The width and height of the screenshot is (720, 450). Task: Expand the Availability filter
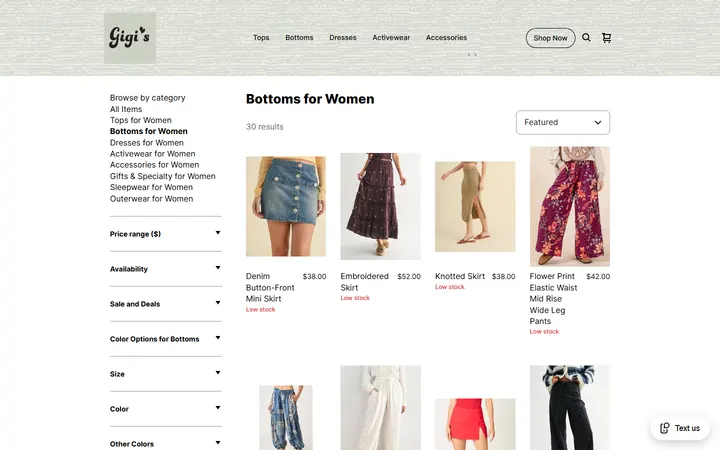tap(165, 269)
